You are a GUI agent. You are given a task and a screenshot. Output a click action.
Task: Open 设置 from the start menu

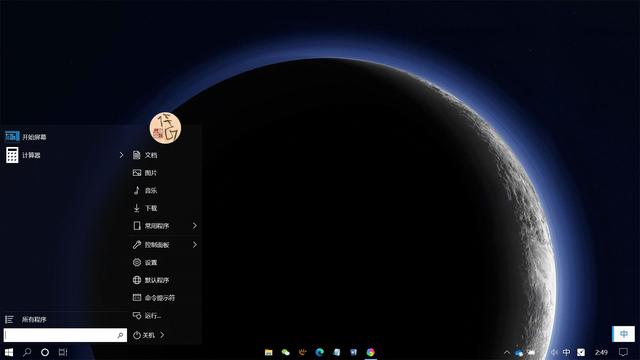[x=145, y=262]
